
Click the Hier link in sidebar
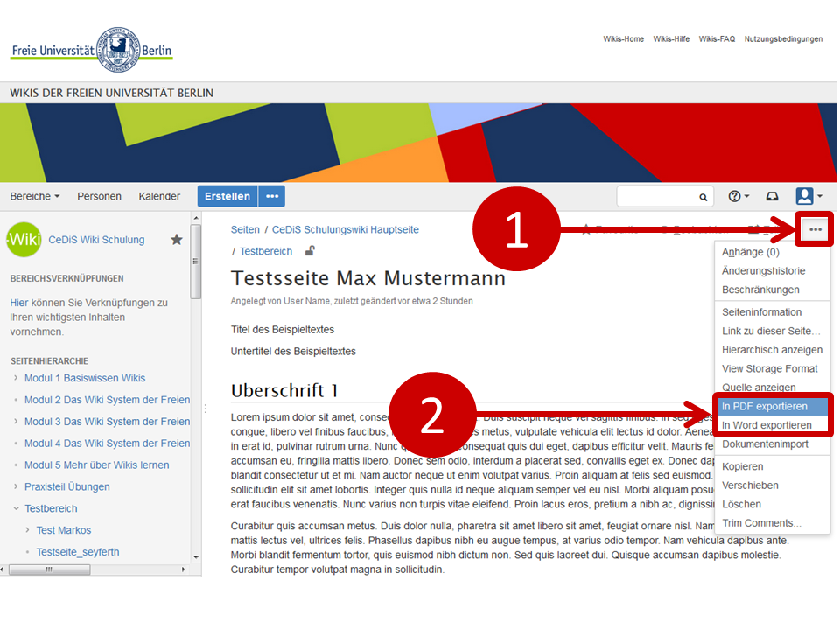coord(18,303)
